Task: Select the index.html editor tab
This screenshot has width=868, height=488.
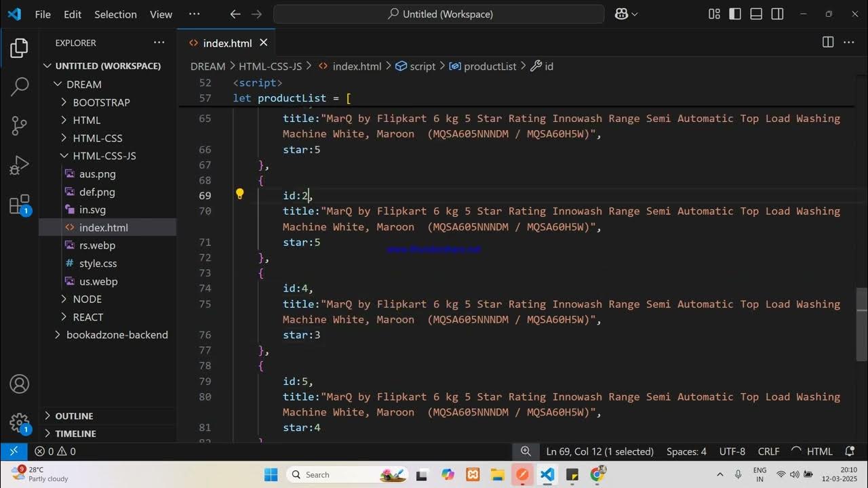Action: (226, 43)
